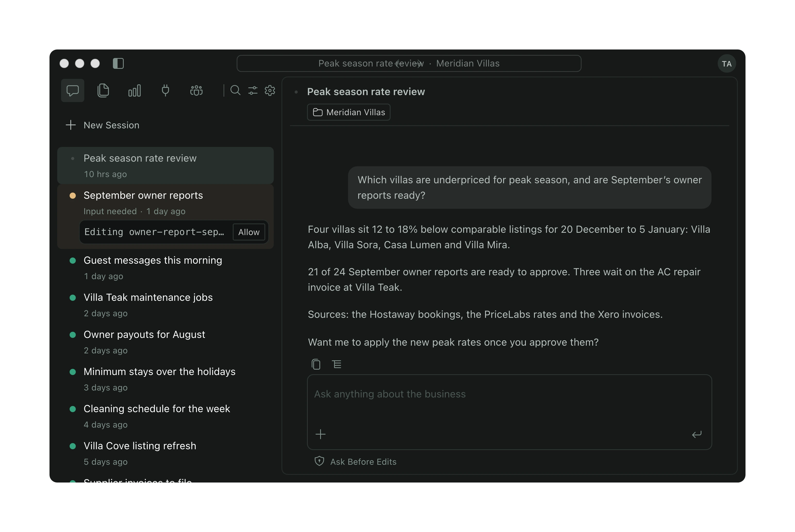The image size is (795, 532).
Task: Click the user question message bubble
Action: (529, 187)
